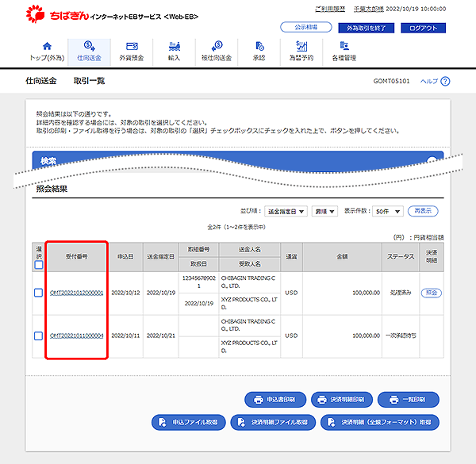Click the 受付番号 column header
This screenshot has height=464, width=476.
coord(77,257)
